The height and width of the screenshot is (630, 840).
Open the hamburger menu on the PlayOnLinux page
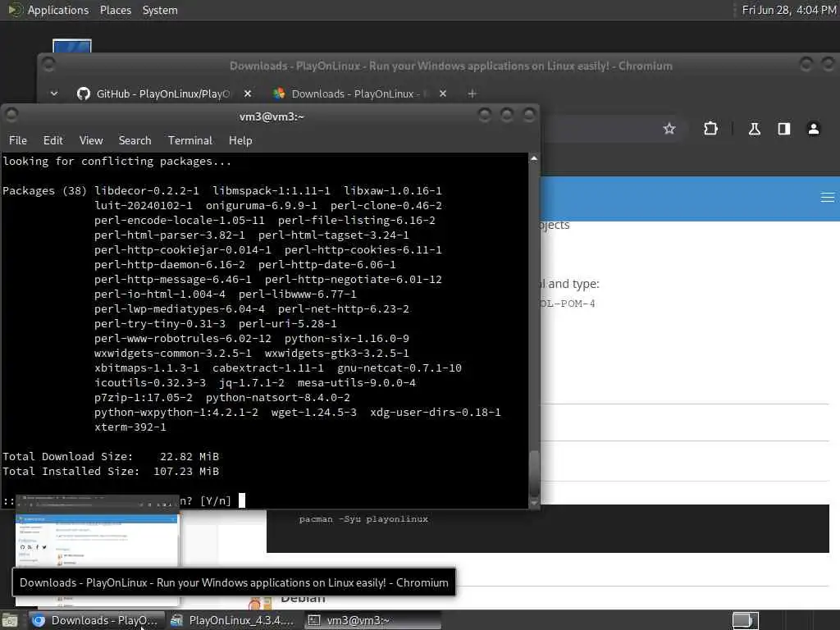coord(827,198)
